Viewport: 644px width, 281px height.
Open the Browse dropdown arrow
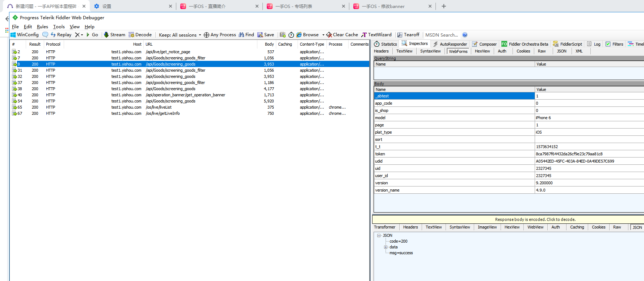[x=323, y=35]
